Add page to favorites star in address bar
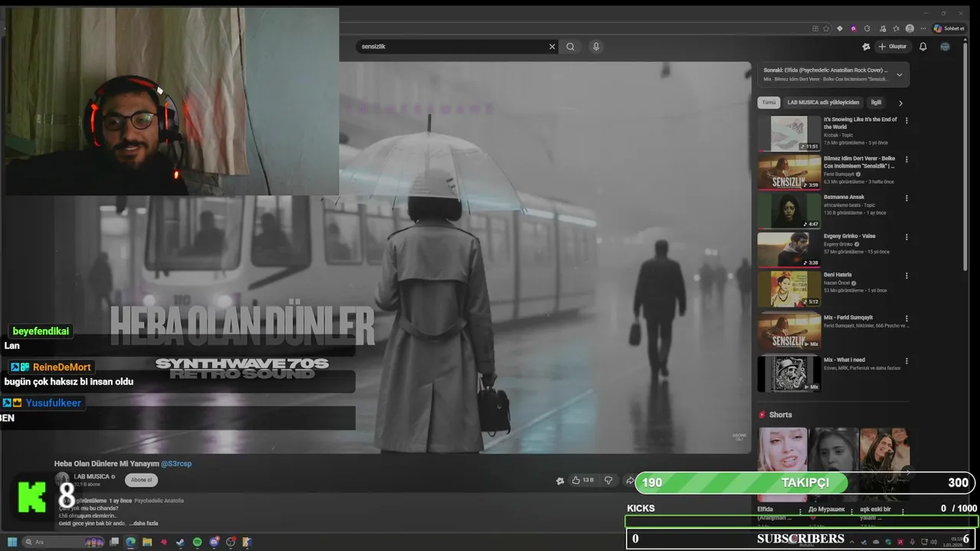Viewport: 980px width, 551px height. pos(826,28)
